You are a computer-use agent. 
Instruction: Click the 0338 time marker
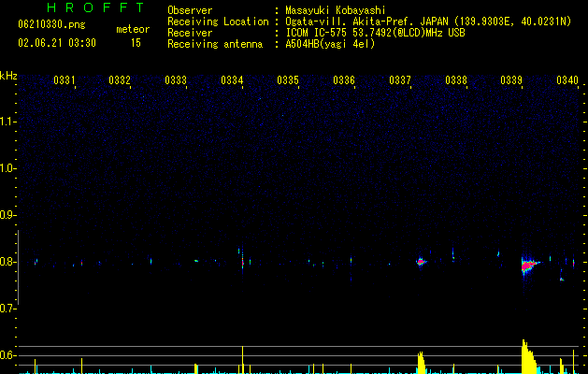(456, 80)
